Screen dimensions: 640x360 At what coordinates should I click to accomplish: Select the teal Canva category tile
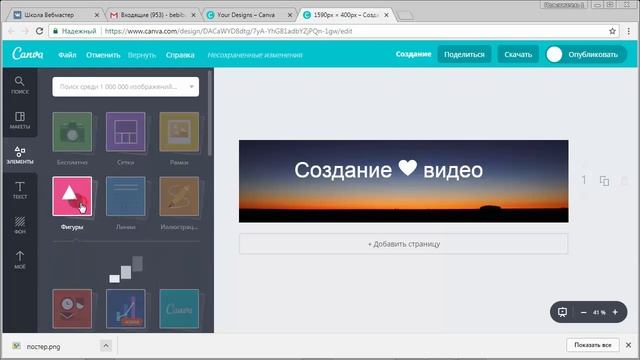(x=179, y=309)
